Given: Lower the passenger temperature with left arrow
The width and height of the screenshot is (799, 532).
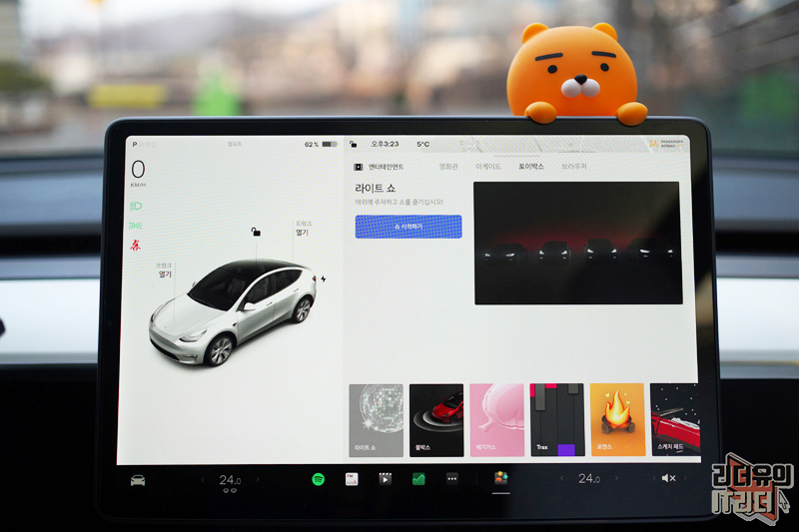Looking at the screenshot, I should (562, 478).
